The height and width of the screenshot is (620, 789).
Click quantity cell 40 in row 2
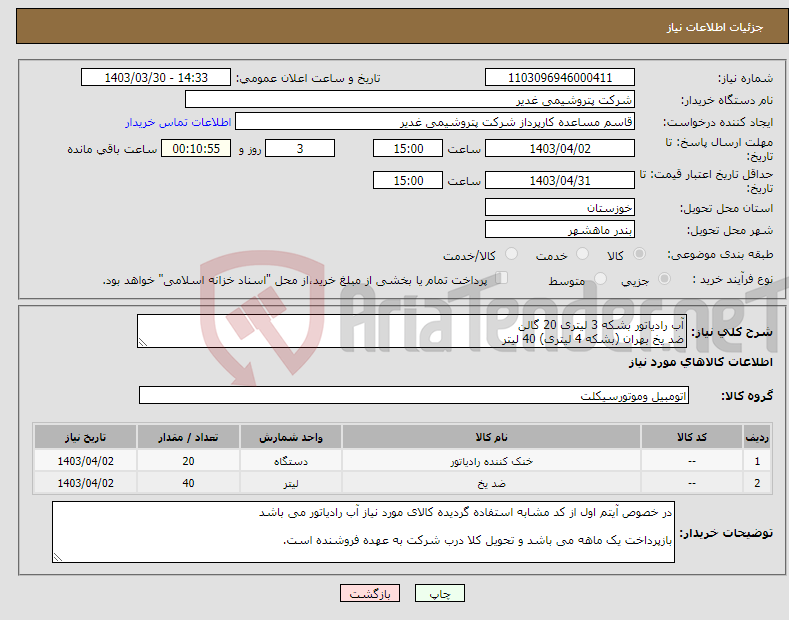click(188, 483)
